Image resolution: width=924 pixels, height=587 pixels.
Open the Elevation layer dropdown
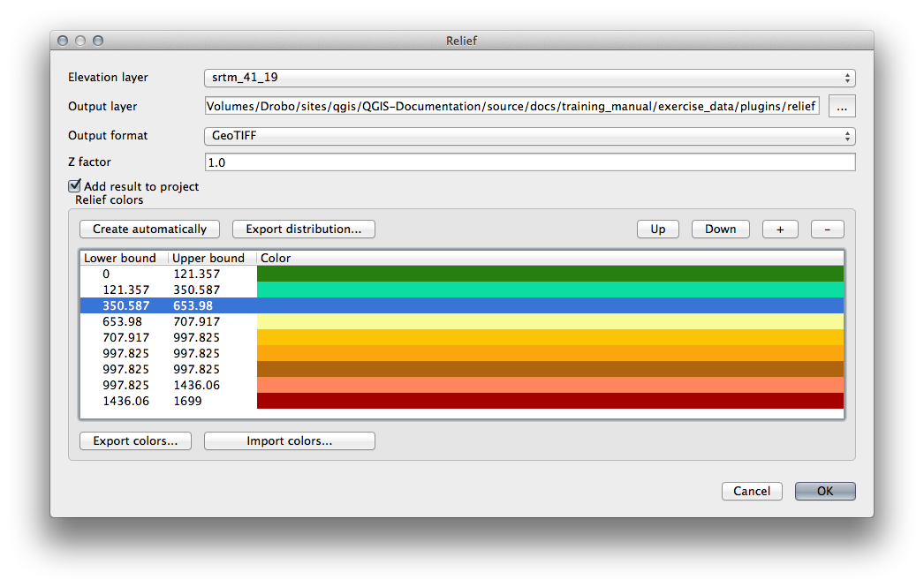[x=528, y=78]
